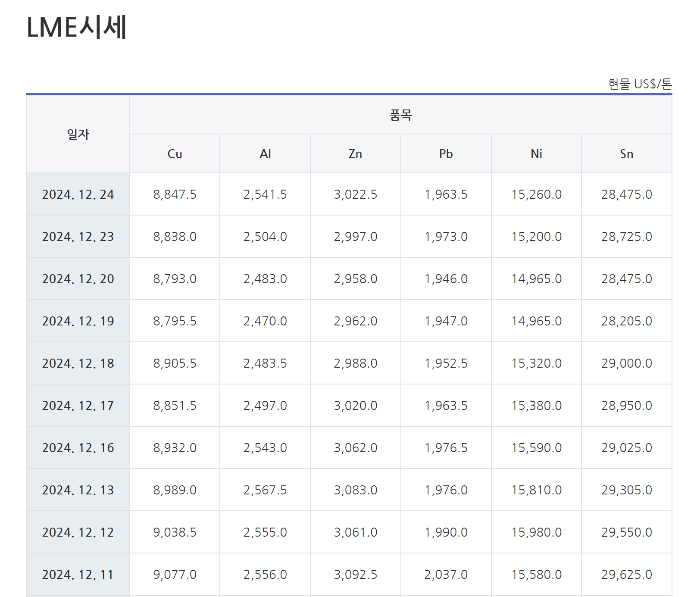700x597 pixels.
Task: Select Zn price 2,962.0 for December 19
Action: (355, 321)
